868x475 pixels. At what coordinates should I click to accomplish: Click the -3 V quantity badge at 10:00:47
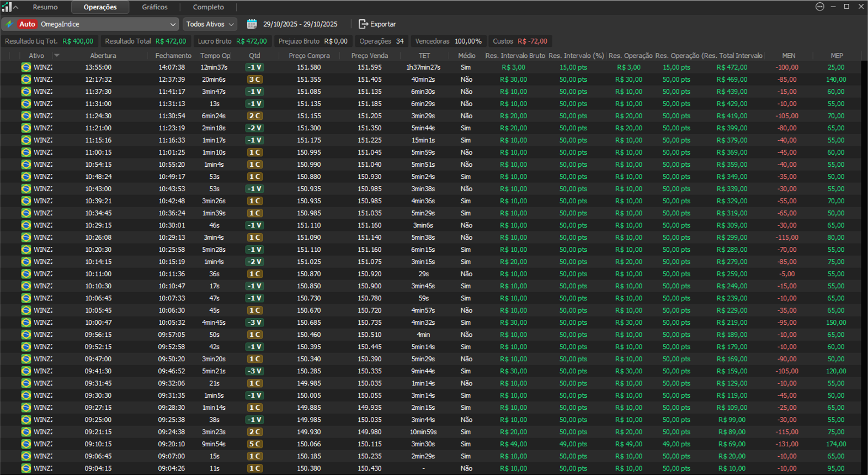pos(254,323)
